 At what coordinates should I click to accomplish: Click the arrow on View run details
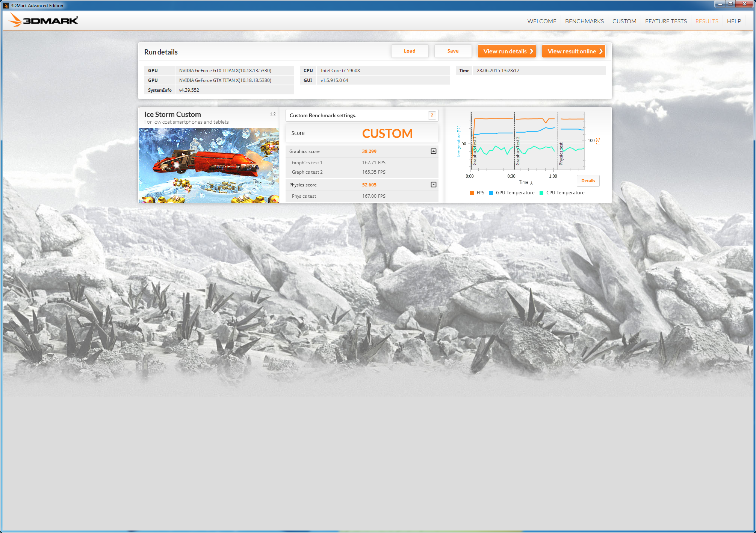click(531, 51)
